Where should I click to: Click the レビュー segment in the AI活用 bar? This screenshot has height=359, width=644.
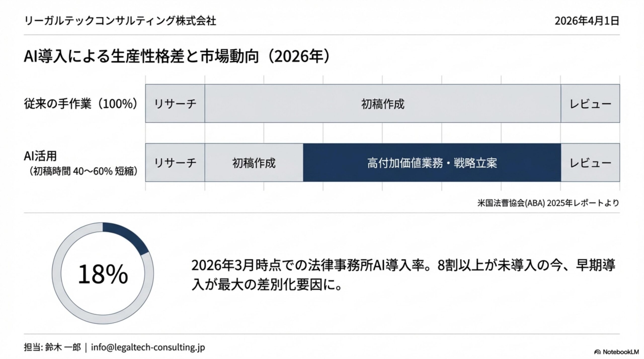(x=590, y=163)
